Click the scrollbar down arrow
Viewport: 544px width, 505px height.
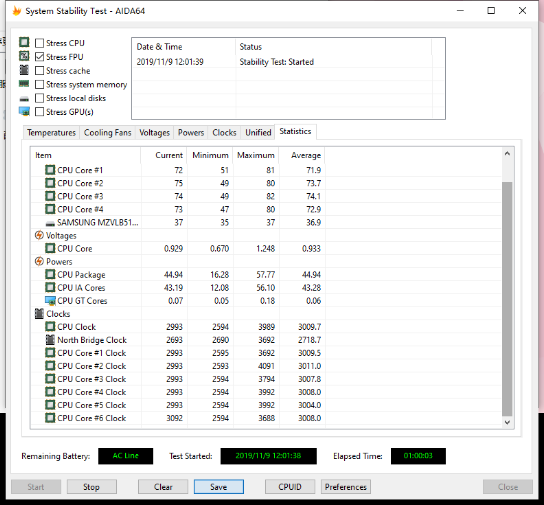tap(507, 422)
